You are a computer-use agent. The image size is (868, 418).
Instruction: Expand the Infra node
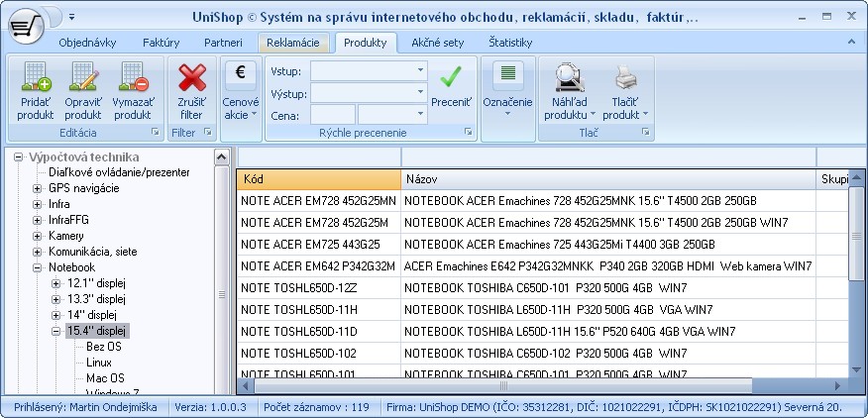tap(37, 205)
